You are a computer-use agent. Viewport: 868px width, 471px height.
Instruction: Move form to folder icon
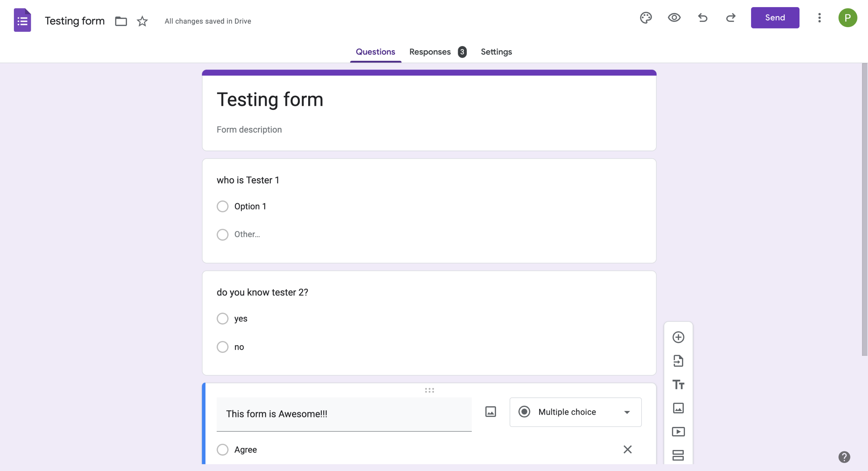(121, 21)
